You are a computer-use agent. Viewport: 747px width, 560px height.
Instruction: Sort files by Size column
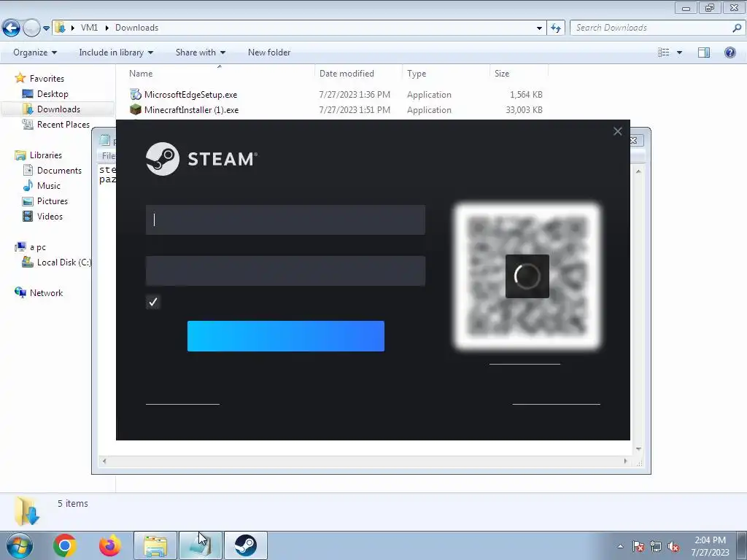click(x=502, y=74)
